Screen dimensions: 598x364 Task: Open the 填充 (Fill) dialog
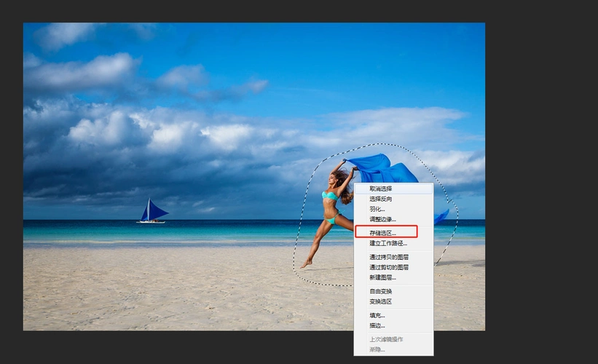pyautogui.click(x=377, y=315)
